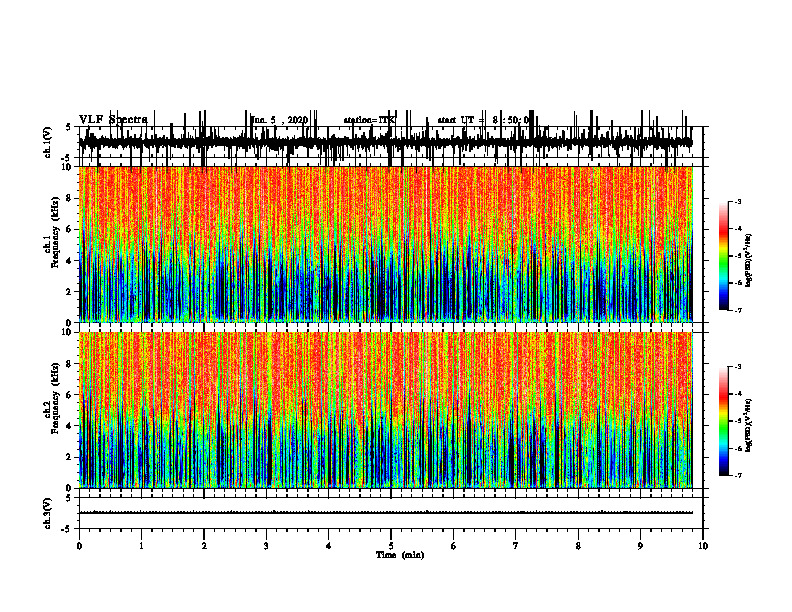Image resolution: width=792 pixels, height=612 pixels.
Task: Click time axis tick label "7"
Action: [516, 546]
